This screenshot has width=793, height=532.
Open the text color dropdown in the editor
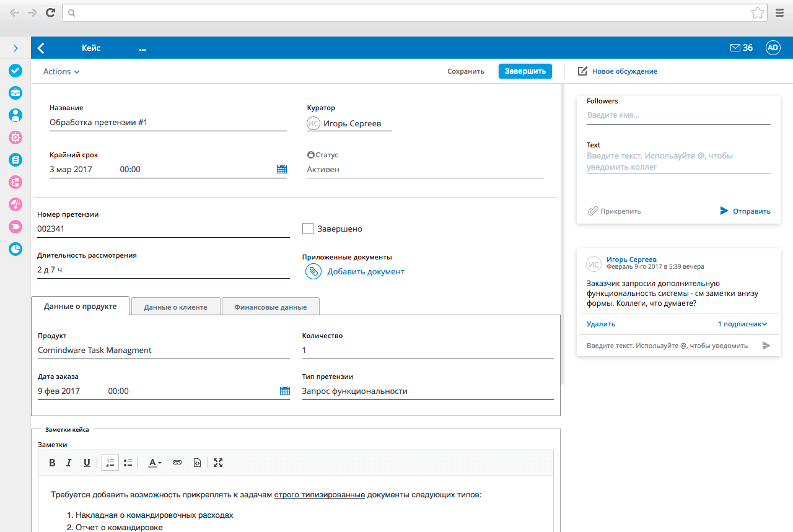[x=154, y=463]
